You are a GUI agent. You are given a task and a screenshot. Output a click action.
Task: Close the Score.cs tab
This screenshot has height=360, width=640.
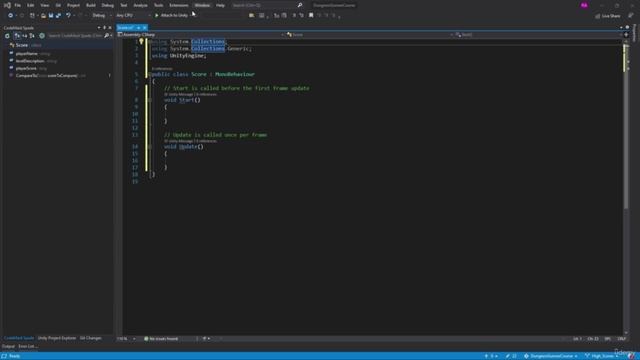click(144, 28)
